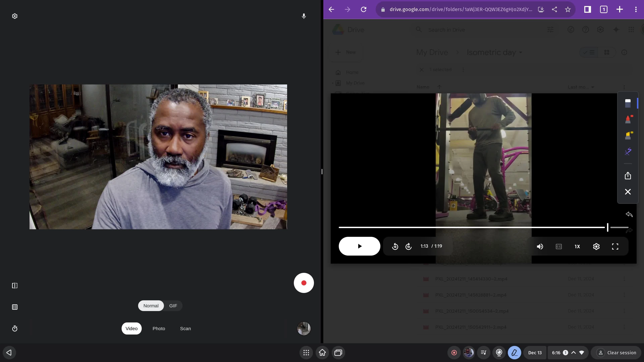
Task: Enter video fullscreen mode
Action: click(x=615, y=247)
